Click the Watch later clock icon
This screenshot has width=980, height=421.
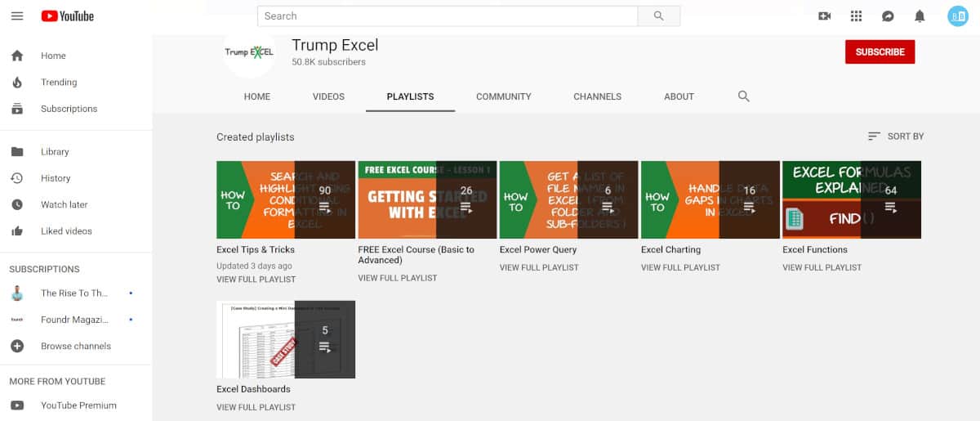[17, 204]
